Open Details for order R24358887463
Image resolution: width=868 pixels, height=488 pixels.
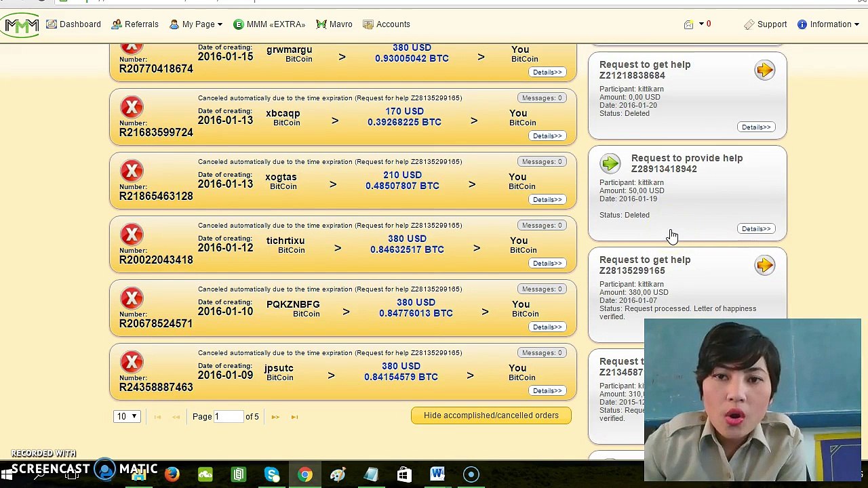(547, 391)
